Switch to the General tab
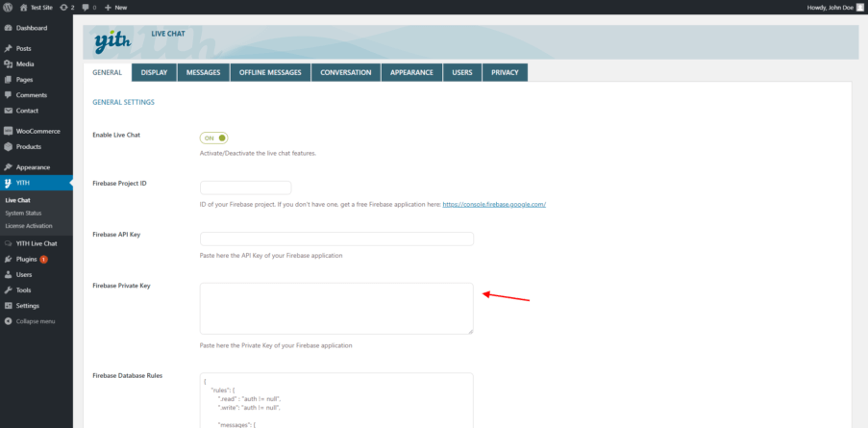 [108, 72]
